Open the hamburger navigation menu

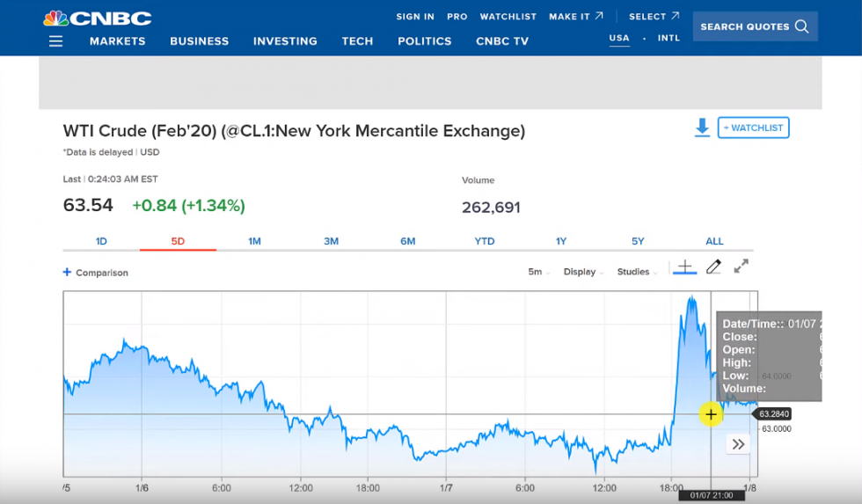click(56, 41)
